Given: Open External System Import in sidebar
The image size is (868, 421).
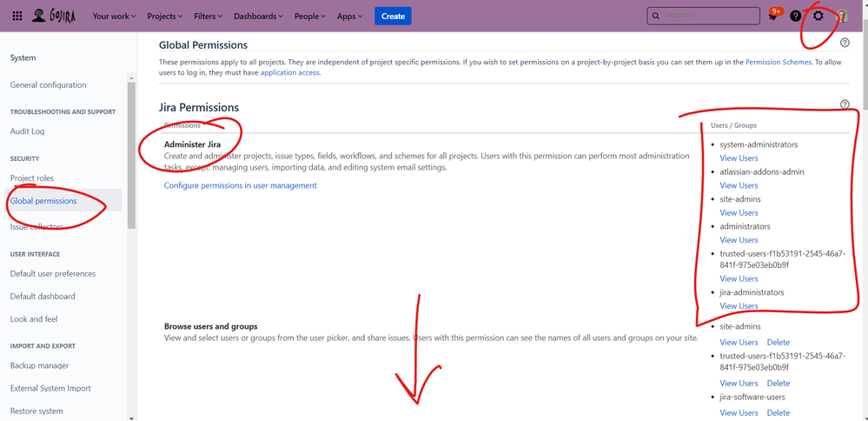Looking at the screenshot, I should 50,388.
